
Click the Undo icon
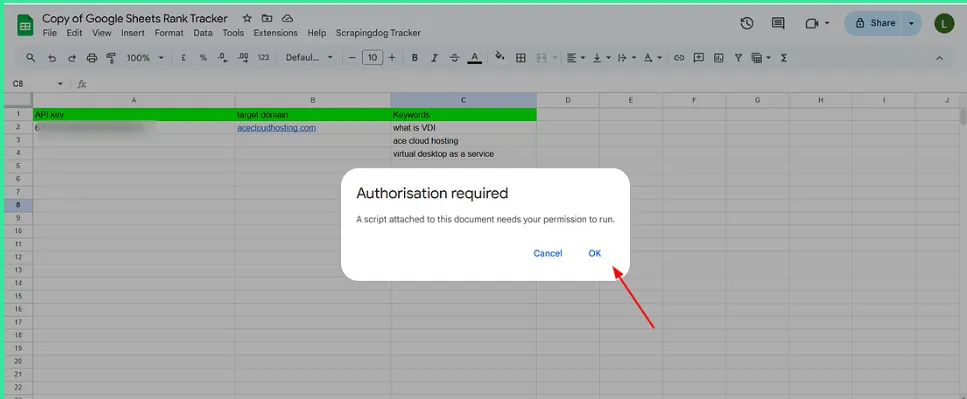coord(52,58)
